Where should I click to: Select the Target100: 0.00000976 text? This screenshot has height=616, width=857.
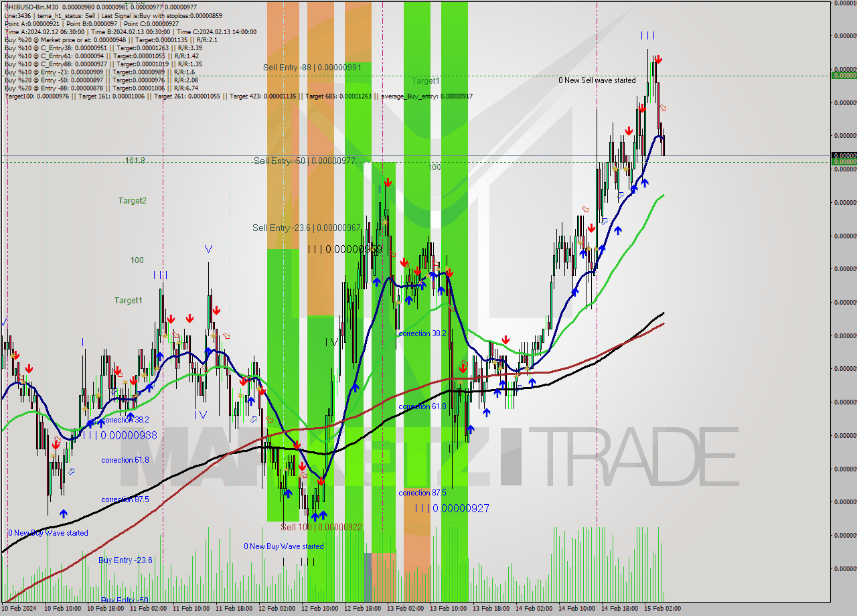point(37,96)
